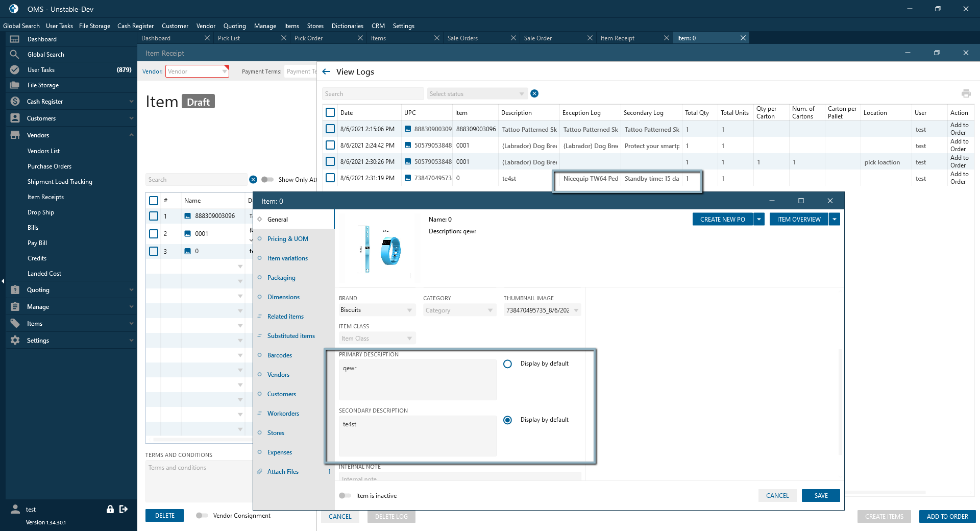This screenshot has width=980, height=531.
Task: Click the back arrow next to View Logs
Action: [x=327, y=71]
